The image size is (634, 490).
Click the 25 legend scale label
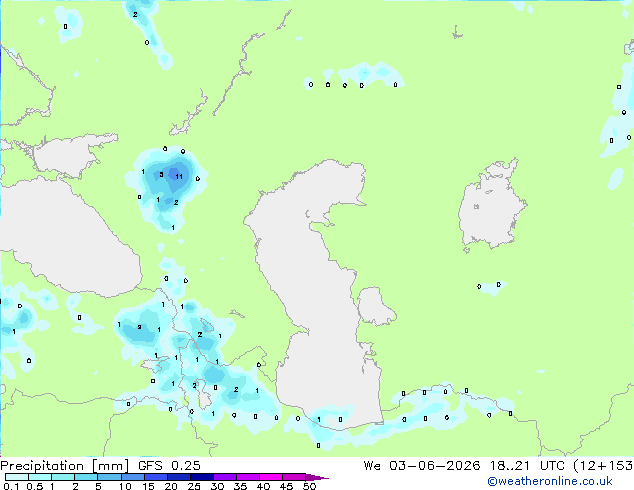click(194, 486)
